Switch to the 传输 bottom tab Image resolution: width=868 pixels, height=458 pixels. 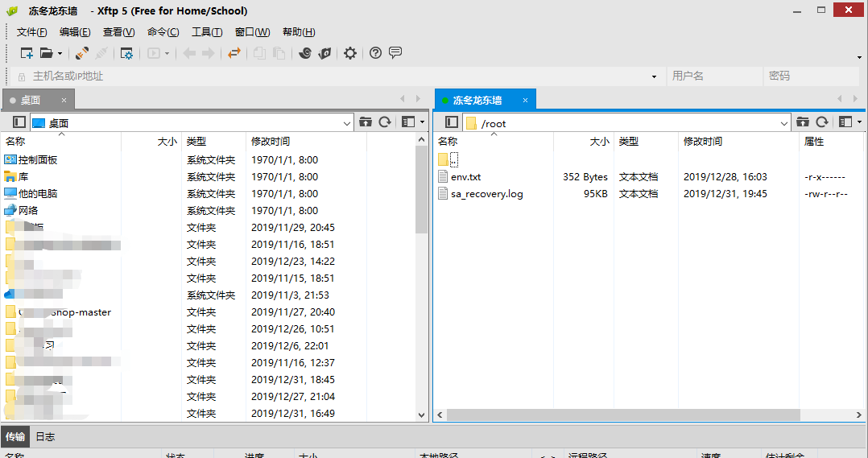coord(15,436)
